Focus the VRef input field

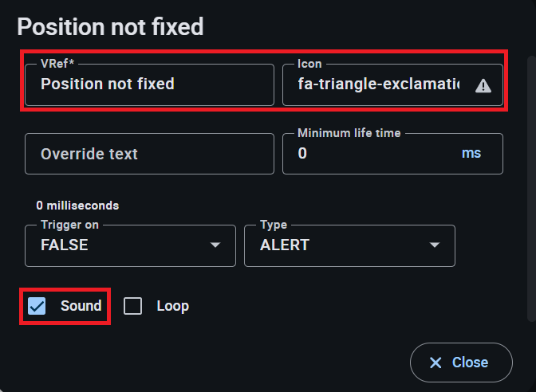148,84
